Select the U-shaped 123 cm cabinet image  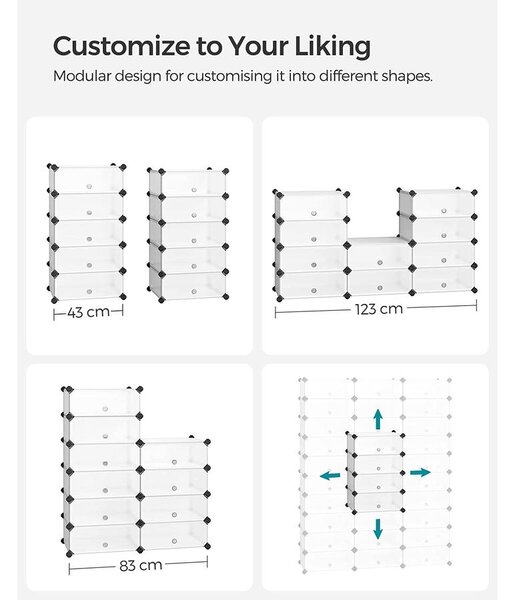pos(375,236)
